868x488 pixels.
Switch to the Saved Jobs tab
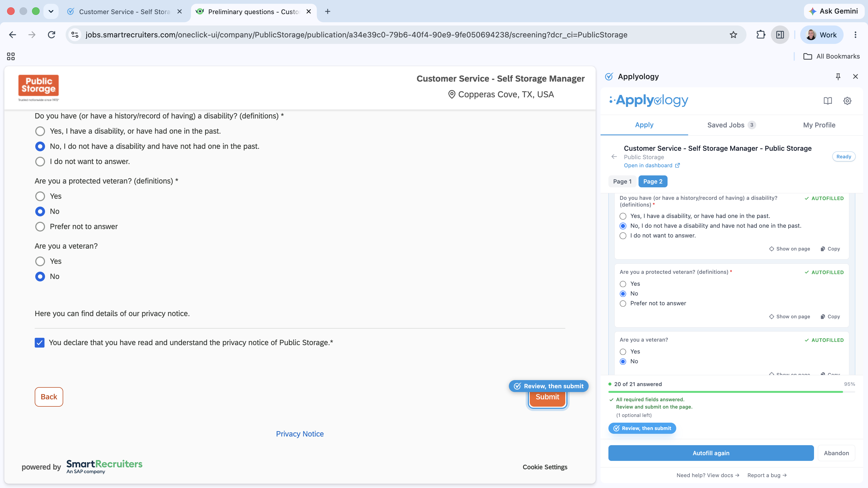tap(731, 125)
